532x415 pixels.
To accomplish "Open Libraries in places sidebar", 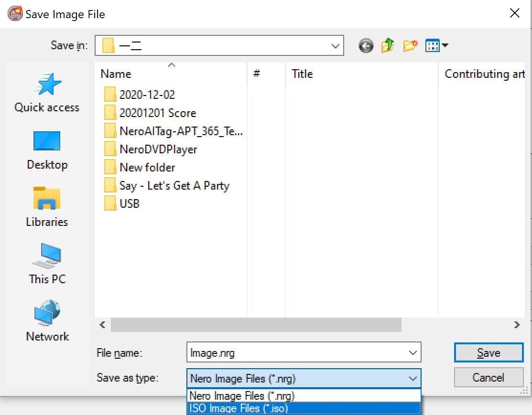I will click(x=47, y=207).
